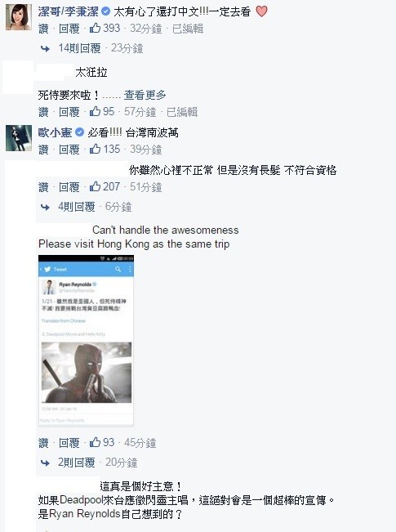Viewport: 396px width, 532px height.
Task: Click verified badge next to 歐小憲
Action: pyautogui.click(x=79, y=132)
